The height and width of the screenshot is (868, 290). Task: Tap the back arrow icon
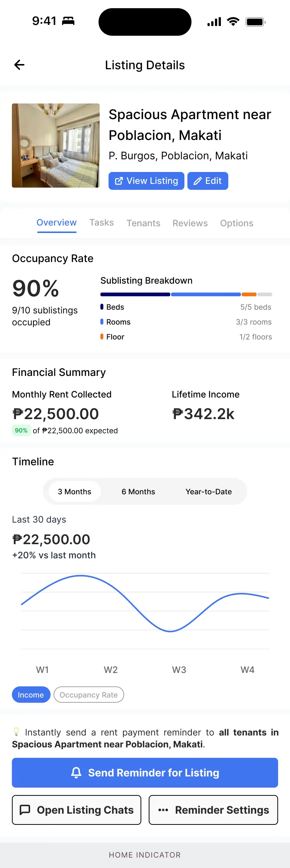click(19, 65)
